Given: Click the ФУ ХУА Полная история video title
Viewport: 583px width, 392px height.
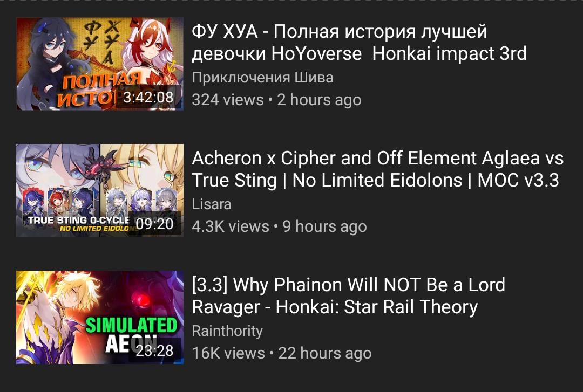Looking at the screenshot, I should tap(359, 43).
